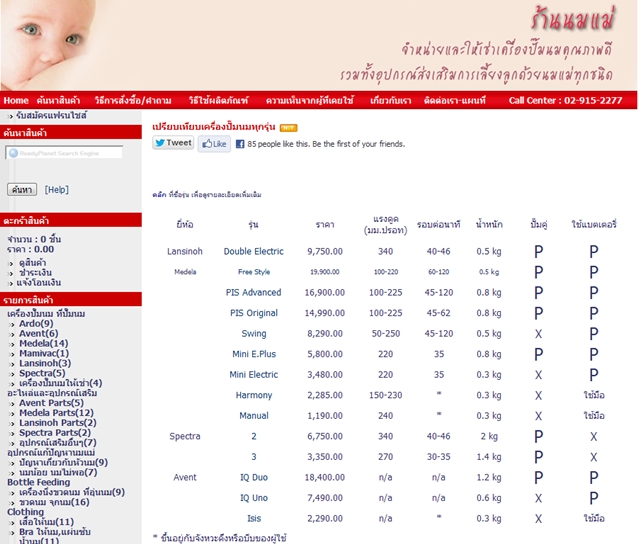Viewport: 640px width, 544px height.
Task: Open เครื่องปั๊มนมให้เช่า(4) category
Action: 60,383
